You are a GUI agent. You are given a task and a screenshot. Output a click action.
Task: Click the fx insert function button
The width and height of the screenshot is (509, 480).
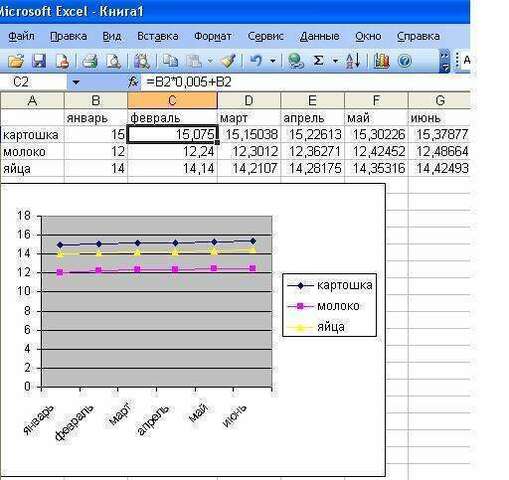pos(133,82)
